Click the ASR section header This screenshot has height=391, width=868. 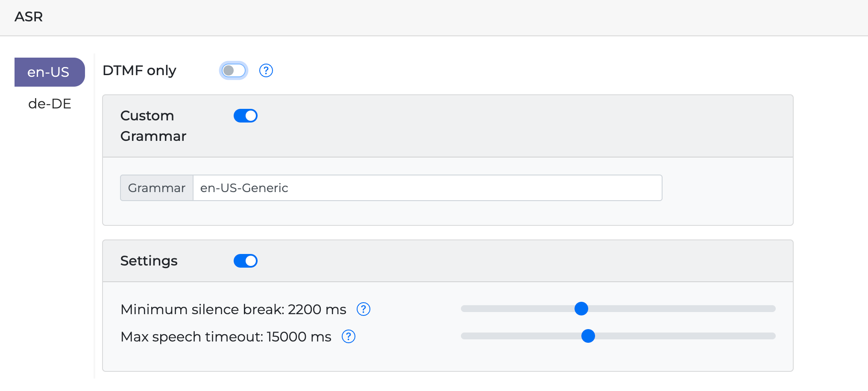[x=29, y=17]
